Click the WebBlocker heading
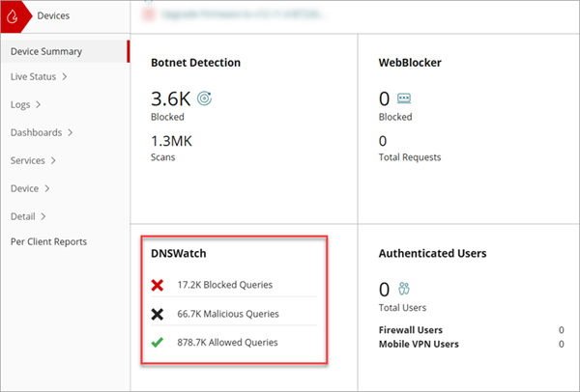 coord(410,63)
